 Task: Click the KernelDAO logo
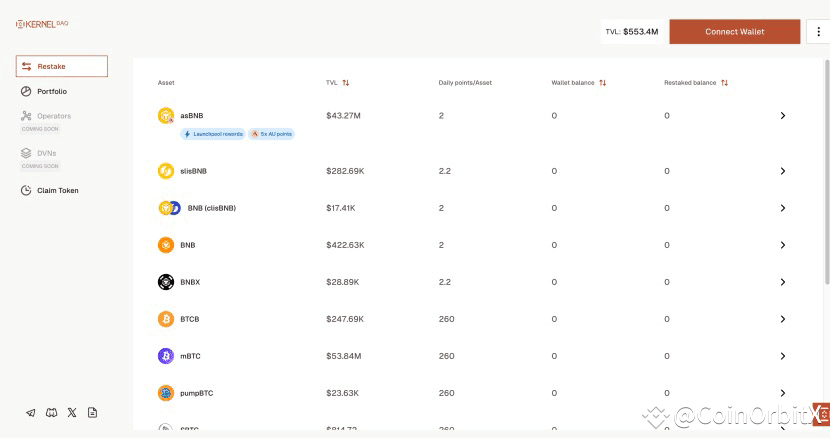click(42, 24)
